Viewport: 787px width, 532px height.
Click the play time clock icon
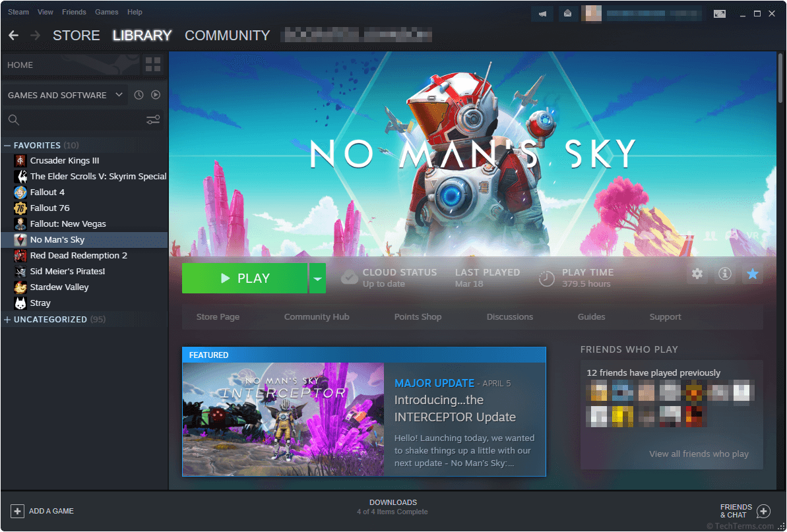pyautogui.click(x=547, y=278)
